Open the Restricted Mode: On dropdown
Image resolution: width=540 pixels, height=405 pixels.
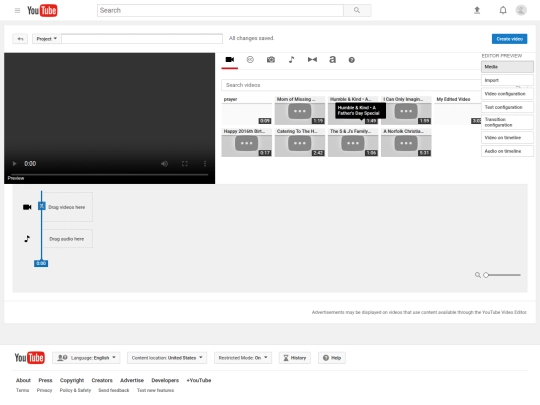tap(243, 358)
